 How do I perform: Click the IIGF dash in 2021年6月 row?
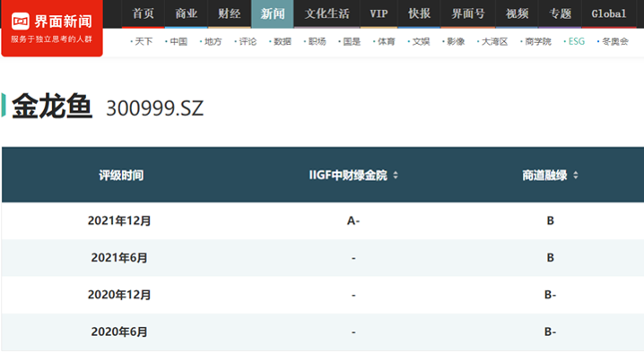click(x=353, y=258)
